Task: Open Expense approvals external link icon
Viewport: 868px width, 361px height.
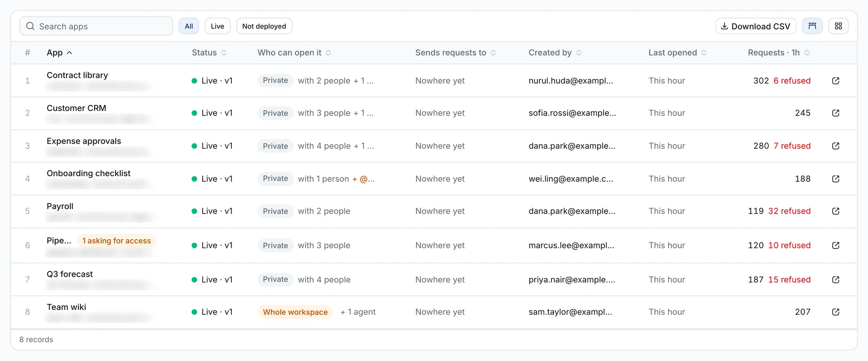Action: coord(836,146)
